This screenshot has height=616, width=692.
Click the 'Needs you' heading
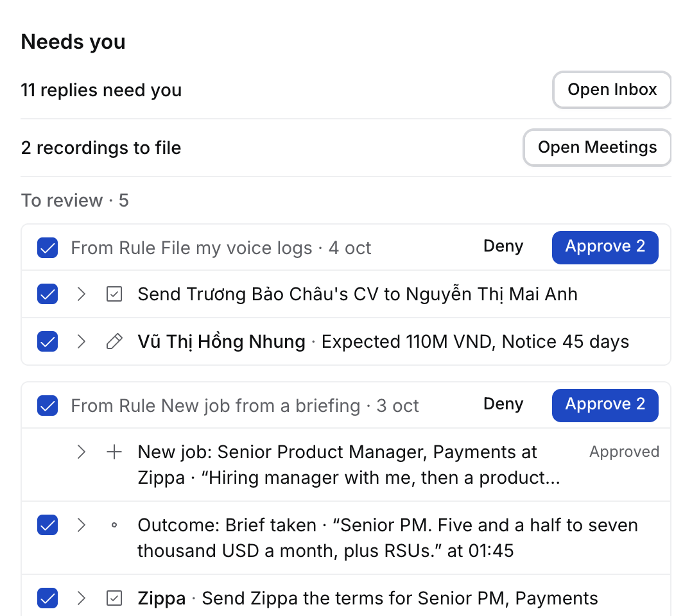tap(73, 42)
